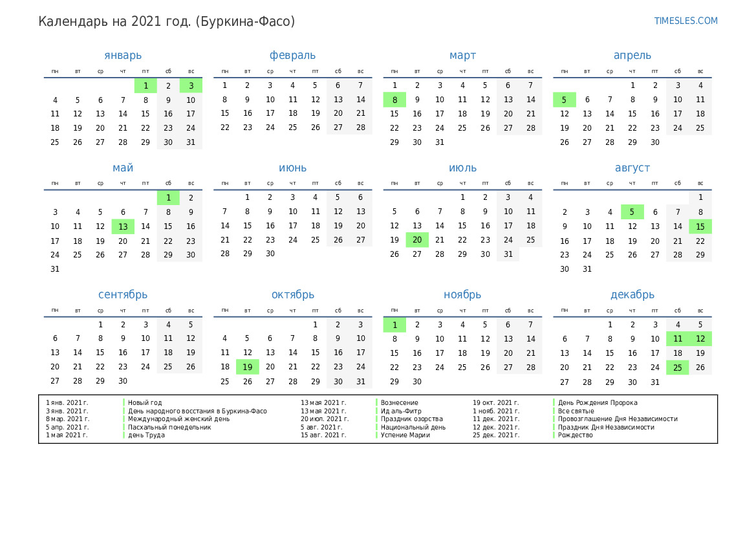This screenshot has width=756, height=535.
Task: Click highlighted 19 in октябрь
Action: 247,367
